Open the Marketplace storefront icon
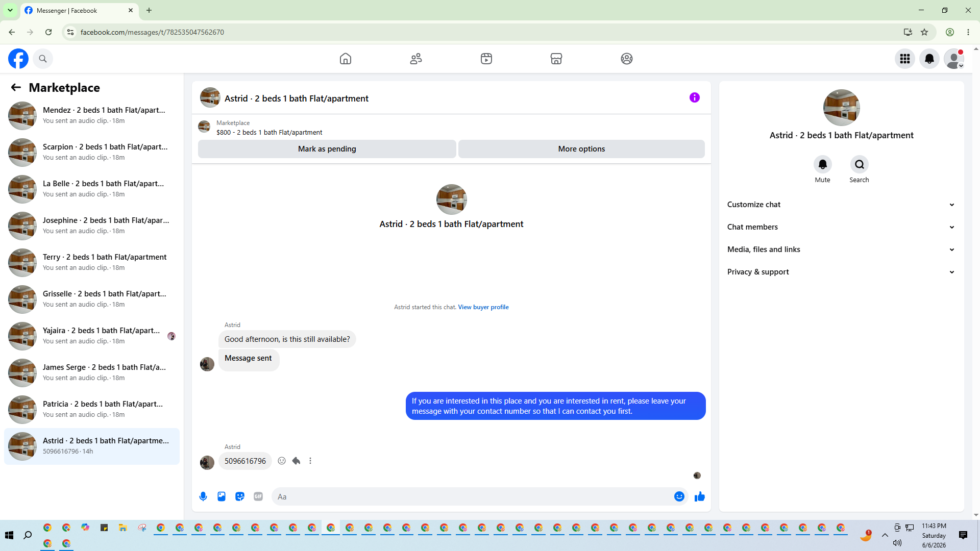 click(x=556, y=59)
